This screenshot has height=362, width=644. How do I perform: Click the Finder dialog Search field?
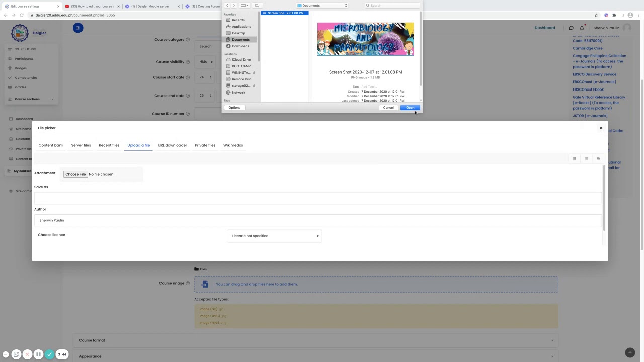click(x=392, y=5)
